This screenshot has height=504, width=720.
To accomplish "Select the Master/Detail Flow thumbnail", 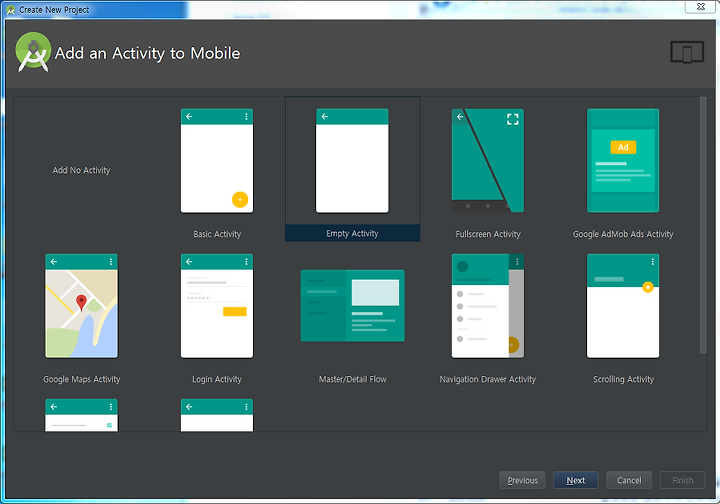I will click(x=352, y=306).
